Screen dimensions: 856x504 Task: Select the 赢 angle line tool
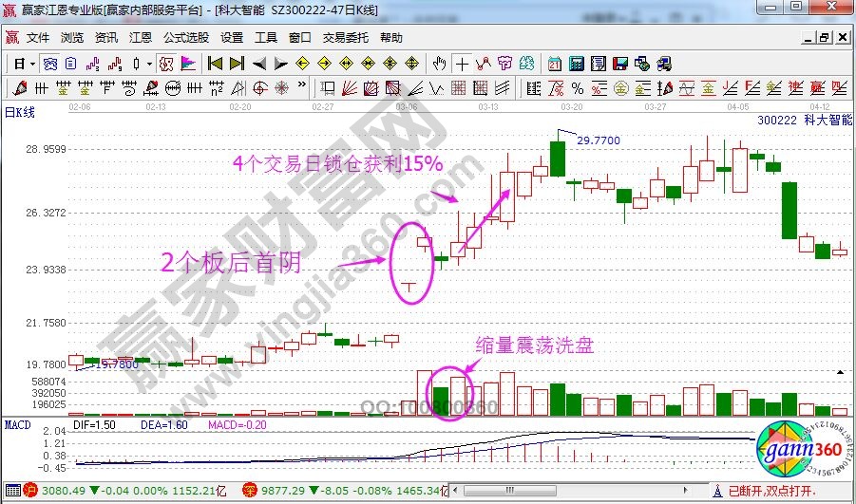tap(817, 88)
